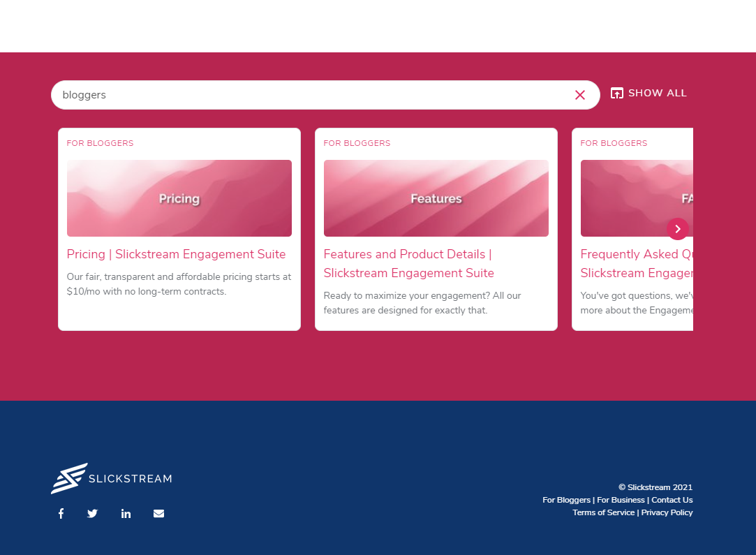Open the LinkedIn icon in the footer
Screen dimensions: 756x555
[126, 514]
